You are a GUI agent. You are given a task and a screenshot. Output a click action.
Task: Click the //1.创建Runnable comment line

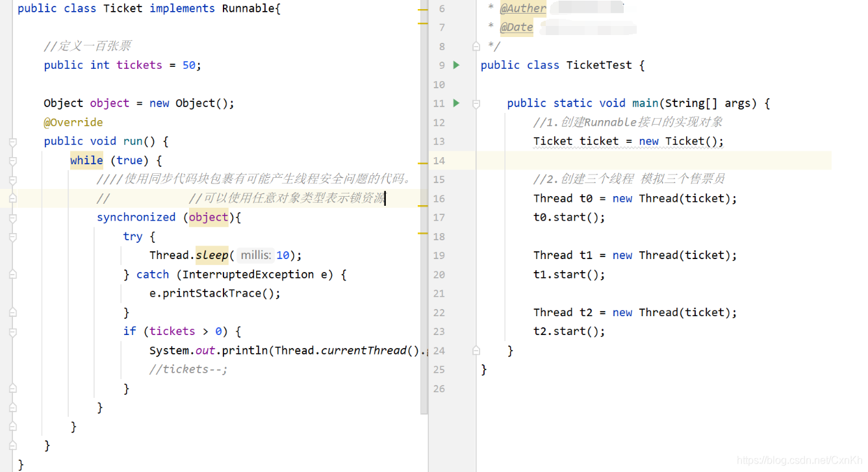click(x=628, y=122)
